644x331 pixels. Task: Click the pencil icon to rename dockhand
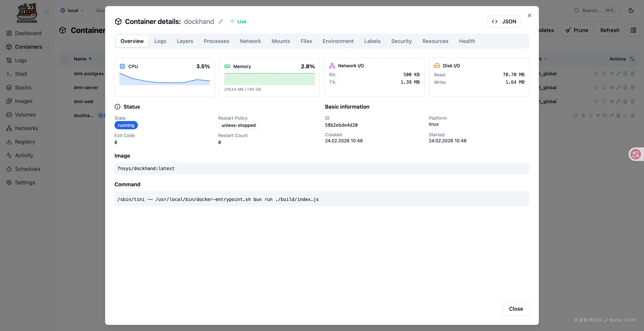(x=221, y=21)
